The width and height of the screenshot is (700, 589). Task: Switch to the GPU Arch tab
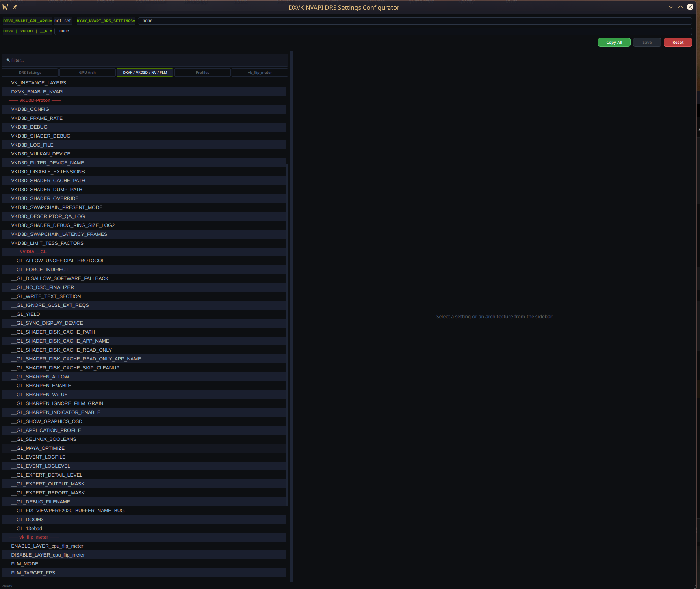87,73
